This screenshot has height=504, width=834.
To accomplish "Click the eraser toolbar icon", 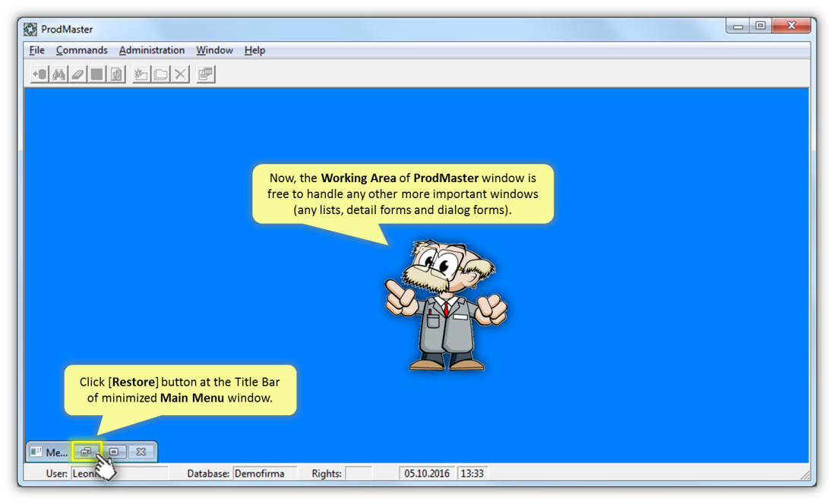I will pos(77,74).
